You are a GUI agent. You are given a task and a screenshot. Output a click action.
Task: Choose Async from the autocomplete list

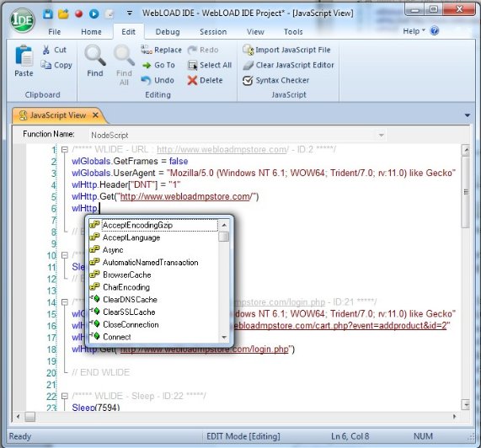pyautogui.click(x=153, y=250)
